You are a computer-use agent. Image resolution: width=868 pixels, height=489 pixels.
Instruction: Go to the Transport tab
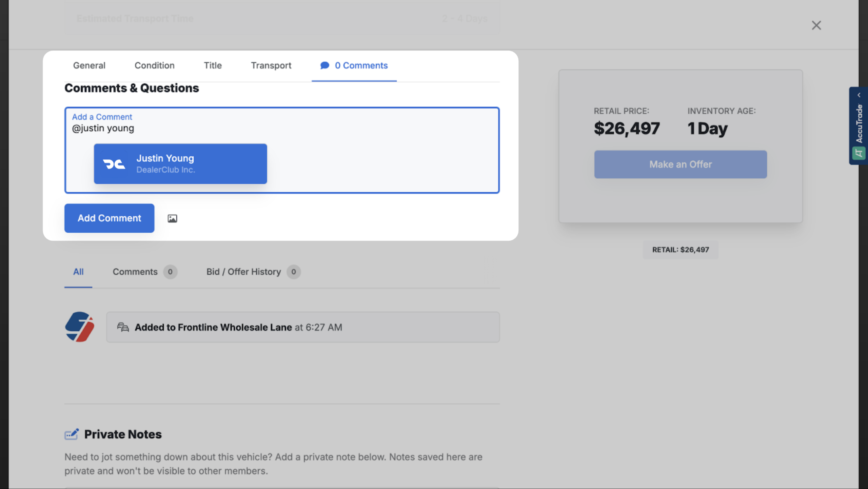271,65
